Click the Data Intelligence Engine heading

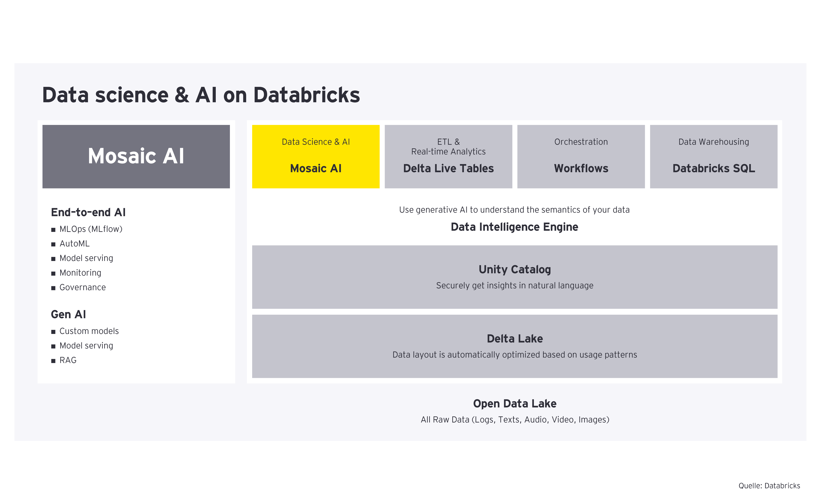(514, 227)
